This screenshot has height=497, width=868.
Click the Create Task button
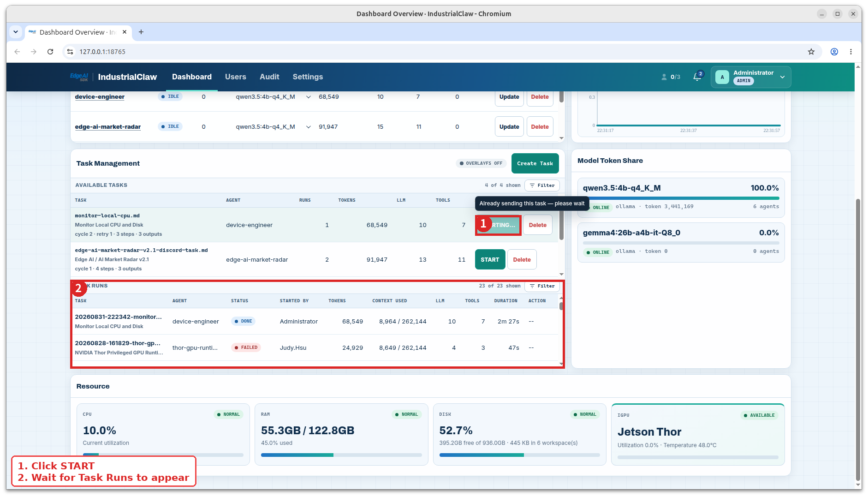click(535, 163)
